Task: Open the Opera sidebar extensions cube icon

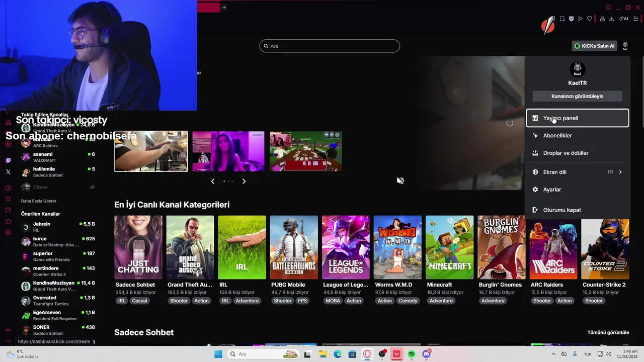Action: click(x=8, y=221)
